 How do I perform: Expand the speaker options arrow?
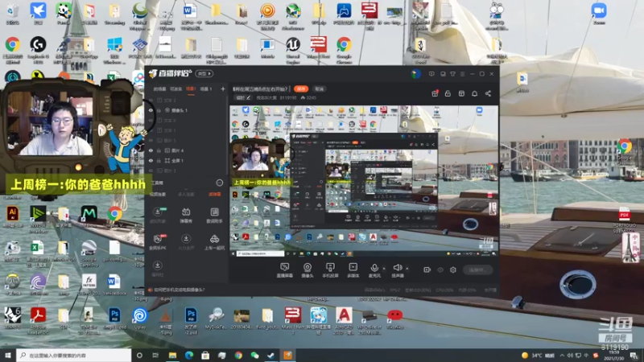coord(407,269)
